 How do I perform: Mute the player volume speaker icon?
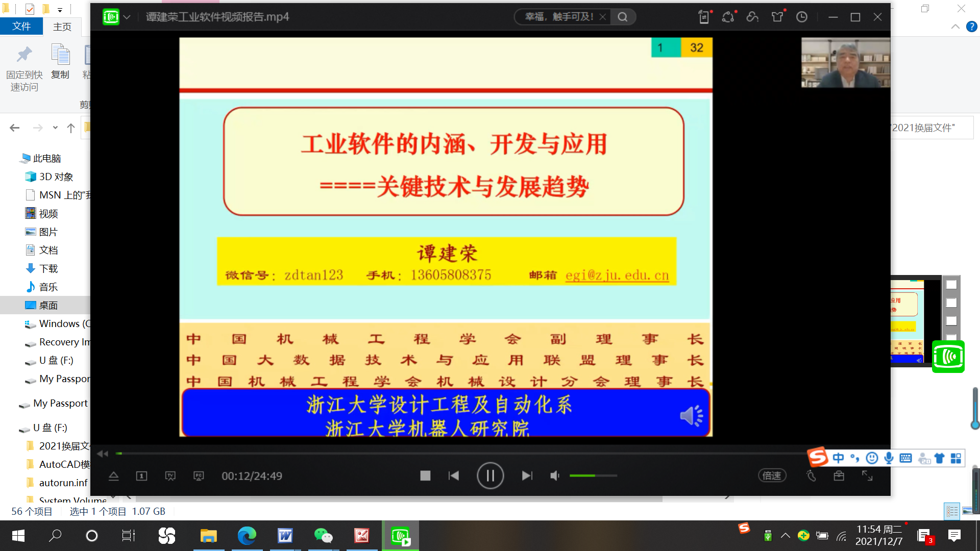click(555, 475)
